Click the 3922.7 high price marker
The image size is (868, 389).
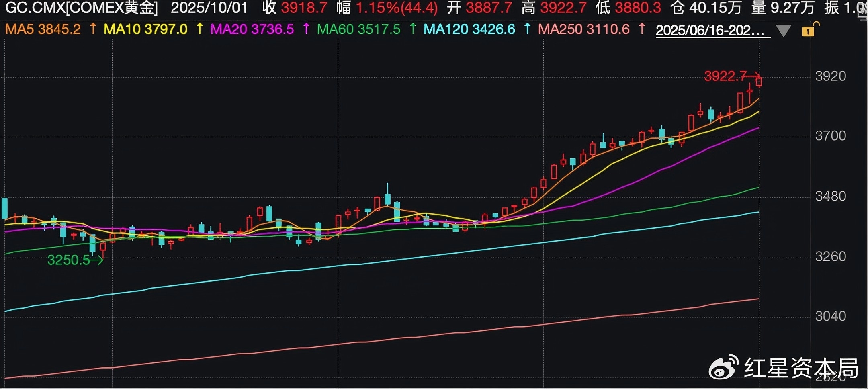[x=725, y=76]
